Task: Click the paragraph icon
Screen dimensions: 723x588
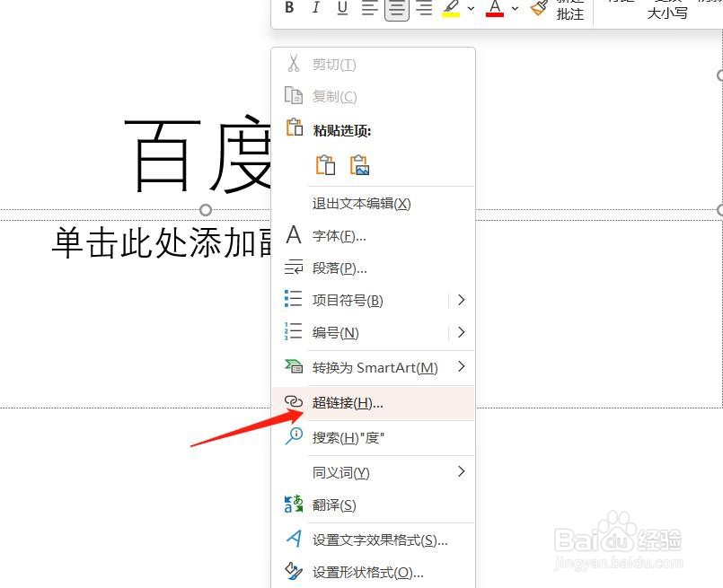Action: tap(294, 267)
